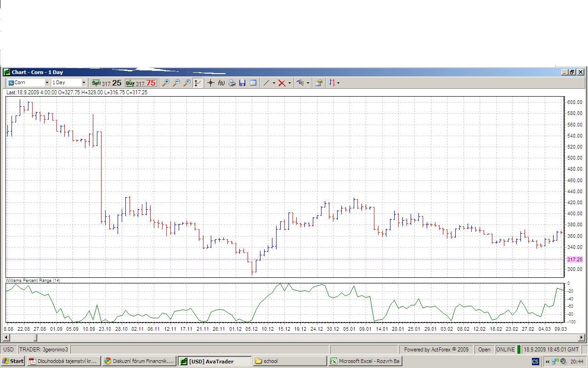Expand the chart type dropdown arrow
Screen dimensions: 588x368
click(x=339, y=83)
